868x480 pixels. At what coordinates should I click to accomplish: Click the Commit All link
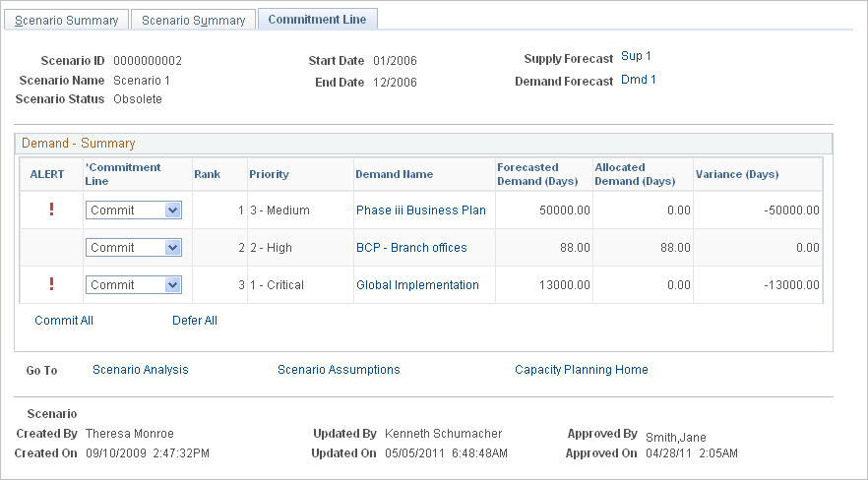(x=64, y=321)
